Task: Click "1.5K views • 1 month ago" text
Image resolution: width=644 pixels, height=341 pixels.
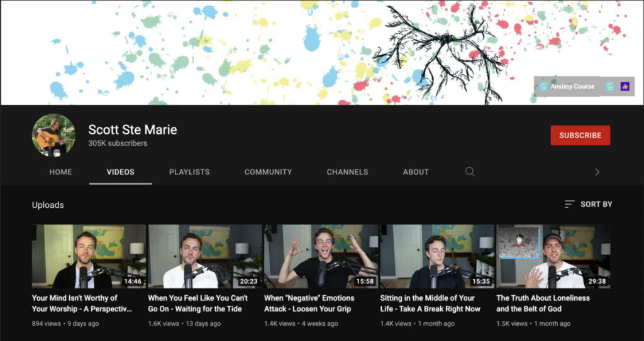Action: click(x=533, y=323)
